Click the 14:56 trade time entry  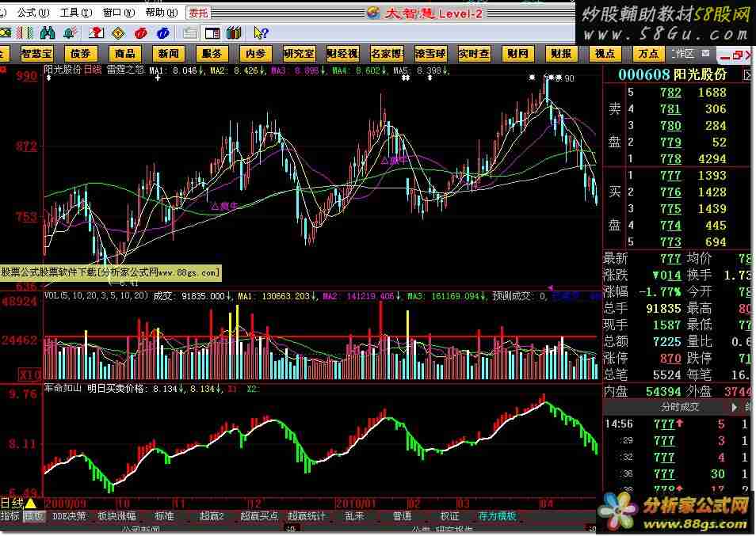(x=619, y=424)
